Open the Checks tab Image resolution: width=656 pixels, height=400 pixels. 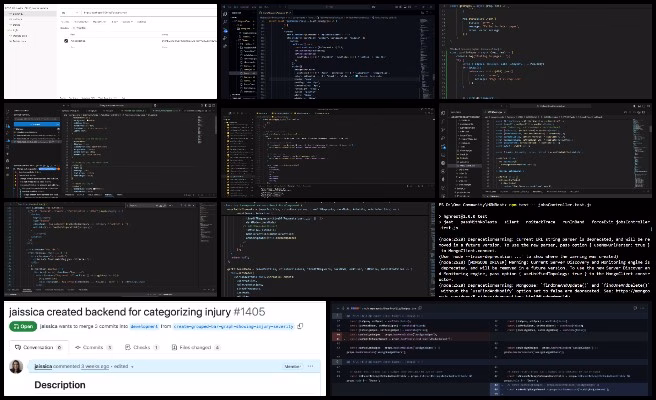click(141, 347)
